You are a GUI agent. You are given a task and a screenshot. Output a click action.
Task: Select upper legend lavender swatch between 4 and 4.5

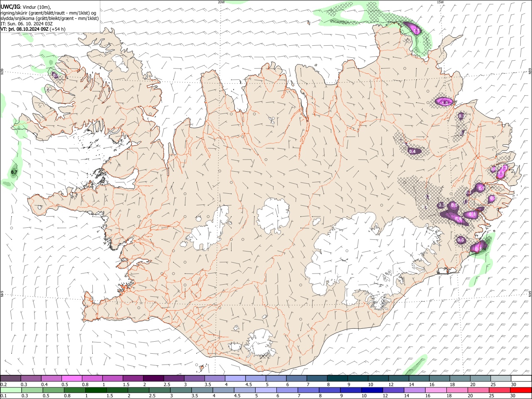click(x=235, y=378)
